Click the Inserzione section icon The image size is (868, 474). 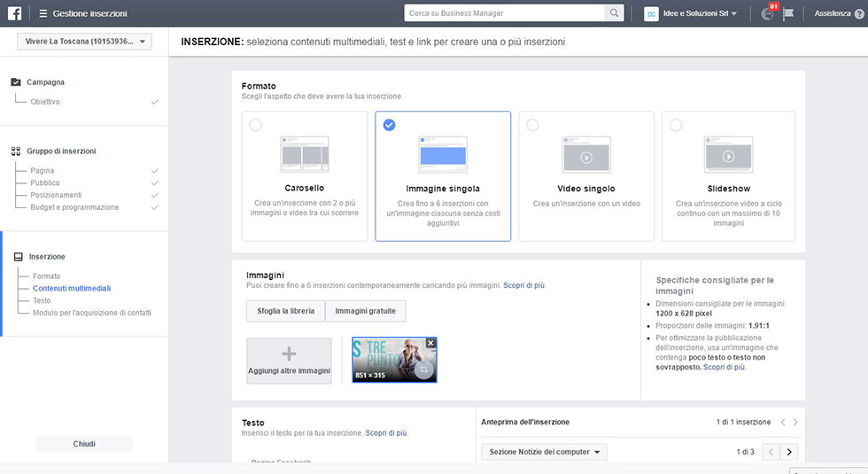point(19,257)
